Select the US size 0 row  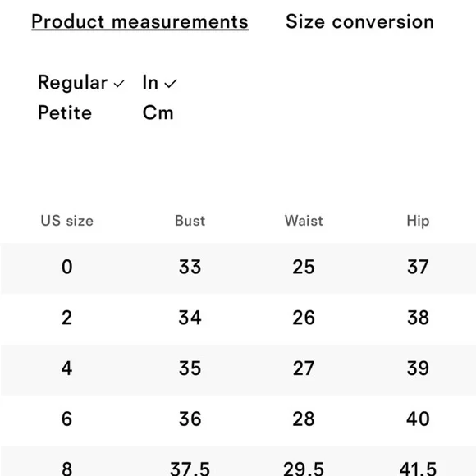[238, 268]
